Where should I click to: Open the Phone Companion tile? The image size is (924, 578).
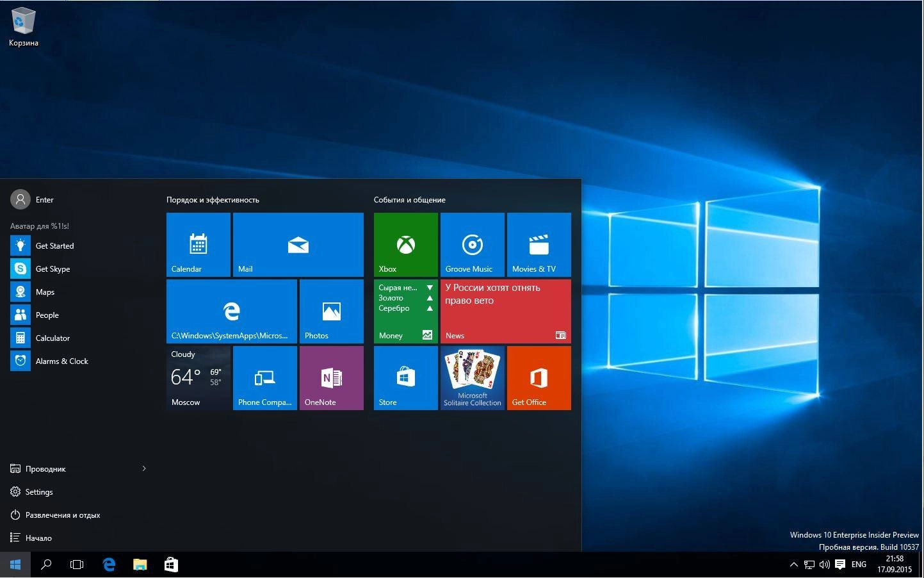pos(265,378)
